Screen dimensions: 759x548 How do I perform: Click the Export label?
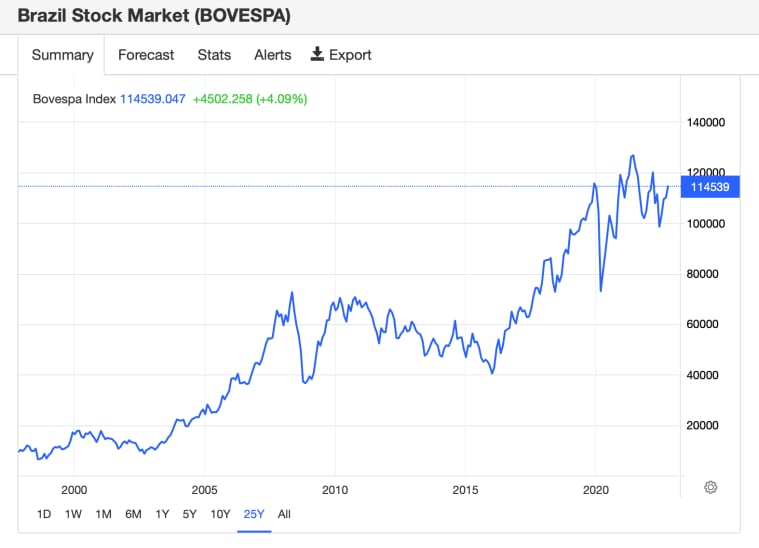click(x=350, y=55)
